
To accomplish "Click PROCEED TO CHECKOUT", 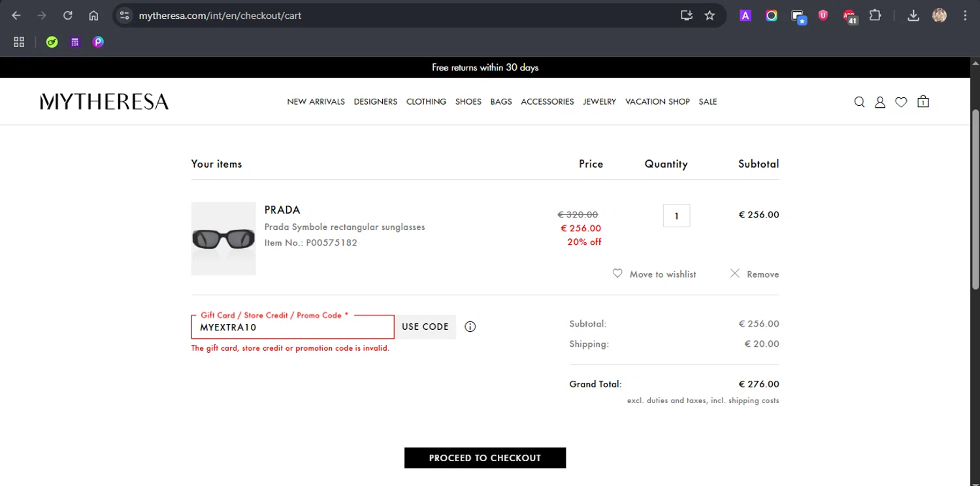I will coord(485,458).
